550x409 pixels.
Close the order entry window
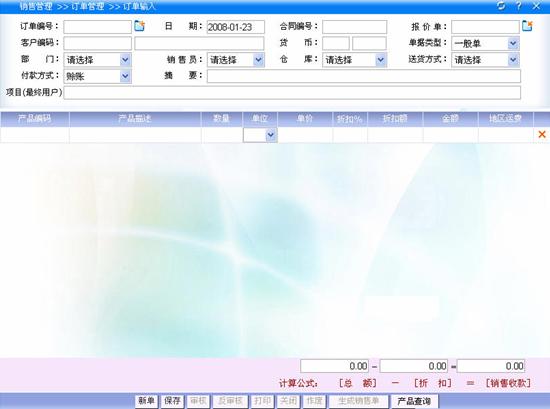(x=536, y=6)
